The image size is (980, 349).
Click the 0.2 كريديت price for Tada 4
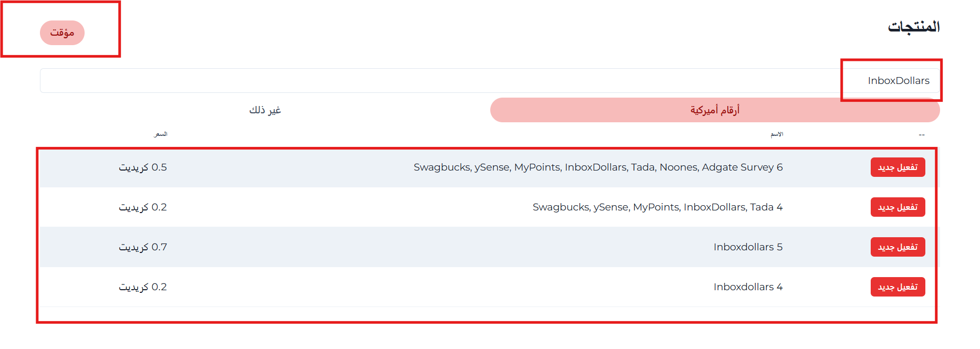(143, 207)
